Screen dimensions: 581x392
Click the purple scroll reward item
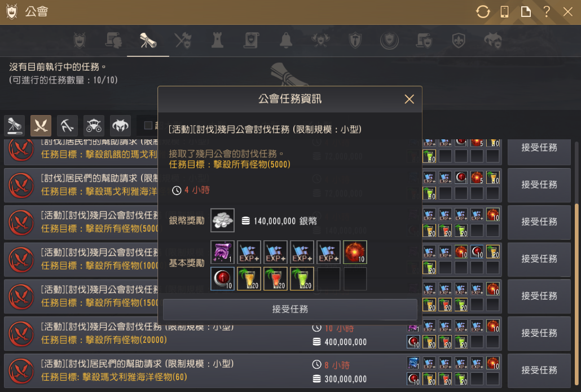tap(222, 252)
